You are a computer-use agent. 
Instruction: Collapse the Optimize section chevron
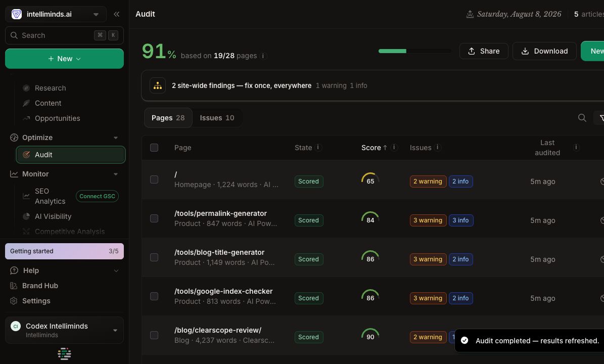tap(116, 138)
